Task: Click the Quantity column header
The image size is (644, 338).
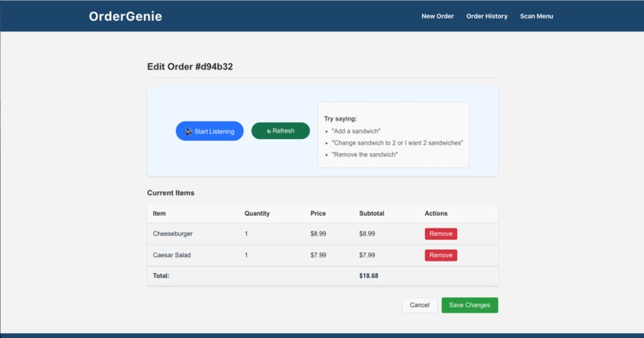Action: pyautogui.click(x=257, y=213)
